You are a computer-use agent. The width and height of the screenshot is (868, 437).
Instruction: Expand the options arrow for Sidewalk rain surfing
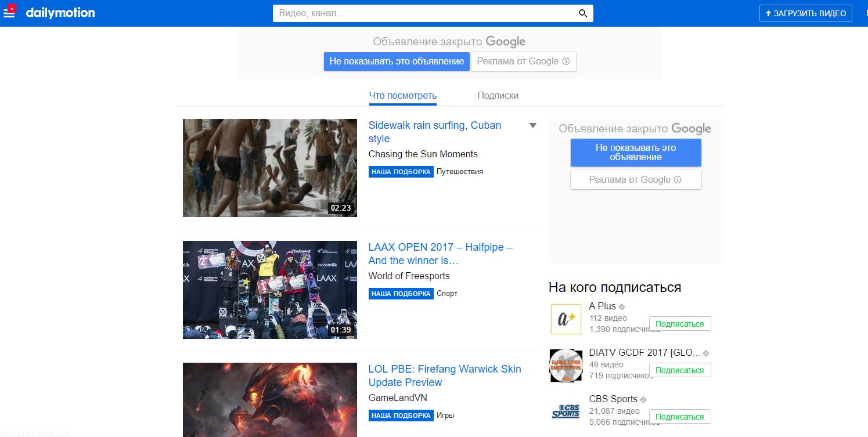pyautogui.click(x=532, y=125)
